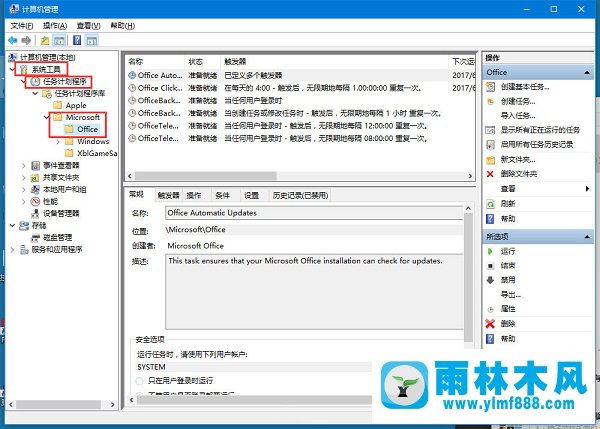This screenshot has width=600, height=429.
Task: Click 运行 for the selected task
Action: coord(508,251)
